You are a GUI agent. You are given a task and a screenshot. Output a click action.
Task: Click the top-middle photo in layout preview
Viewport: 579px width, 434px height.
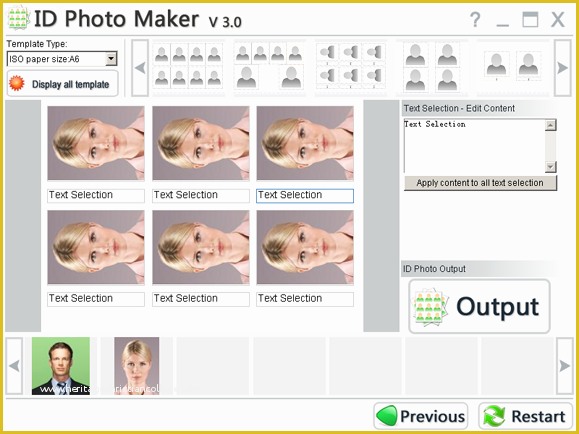point(201,143)
